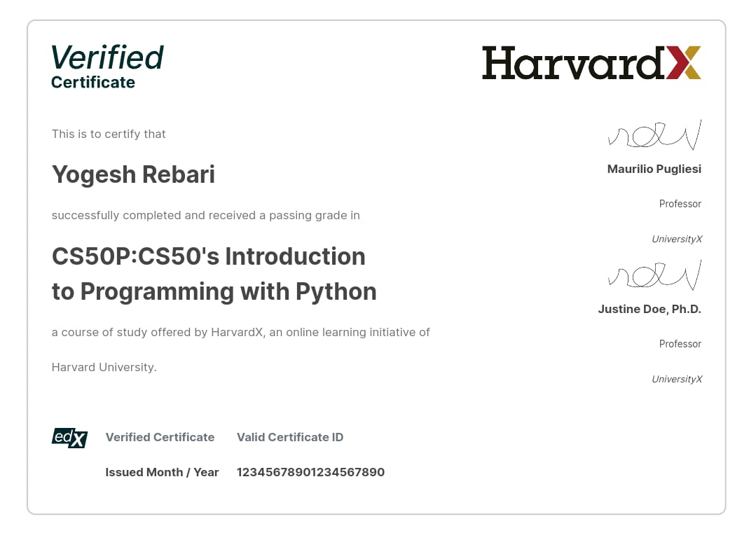This screenshot has width=756, height=540.
Task: Click the signer name Maurilio Pugliesi
Action: point(654,169)
